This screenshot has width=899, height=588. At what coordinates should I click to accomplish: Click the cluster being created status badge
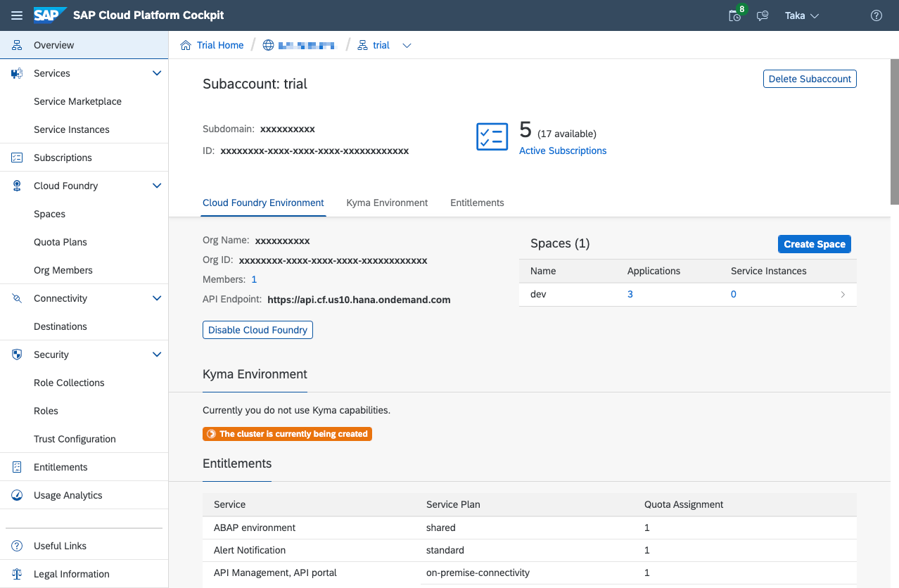(x=287, y=434)
